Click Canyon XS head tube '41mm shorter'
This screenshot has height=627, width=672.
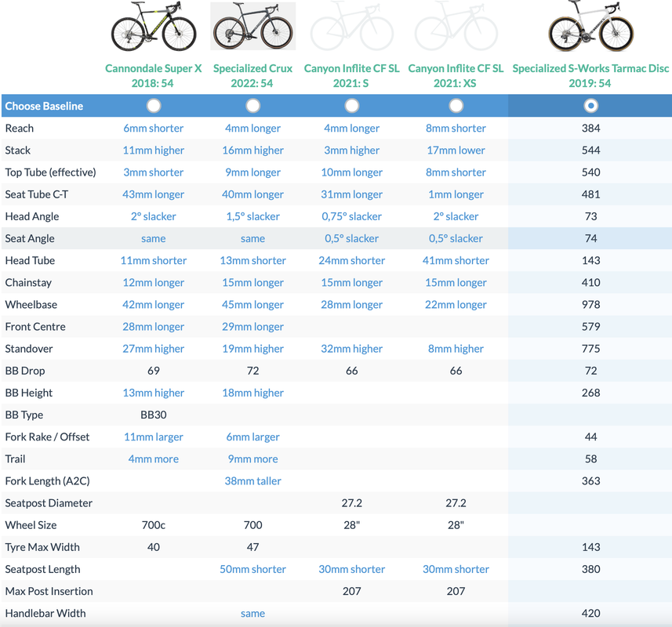point(456,260)
